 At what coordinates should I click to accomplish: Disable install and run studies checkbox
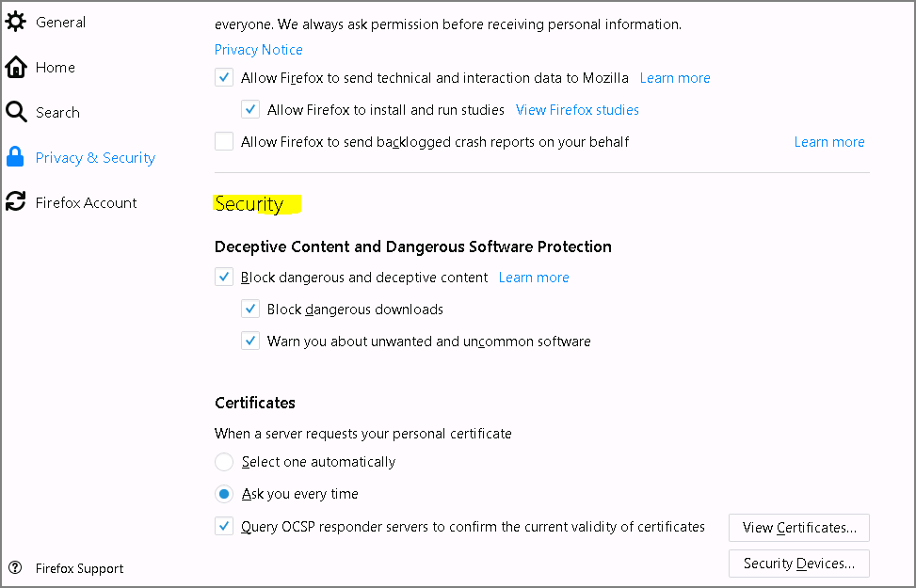(x=250, y=109)
